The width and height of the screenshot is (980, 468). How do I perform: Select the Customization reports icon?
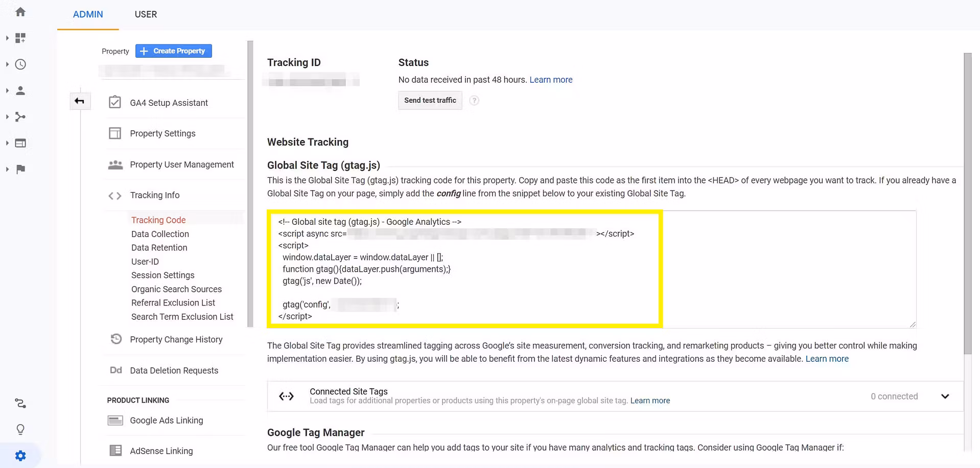[x=20, y=38]
